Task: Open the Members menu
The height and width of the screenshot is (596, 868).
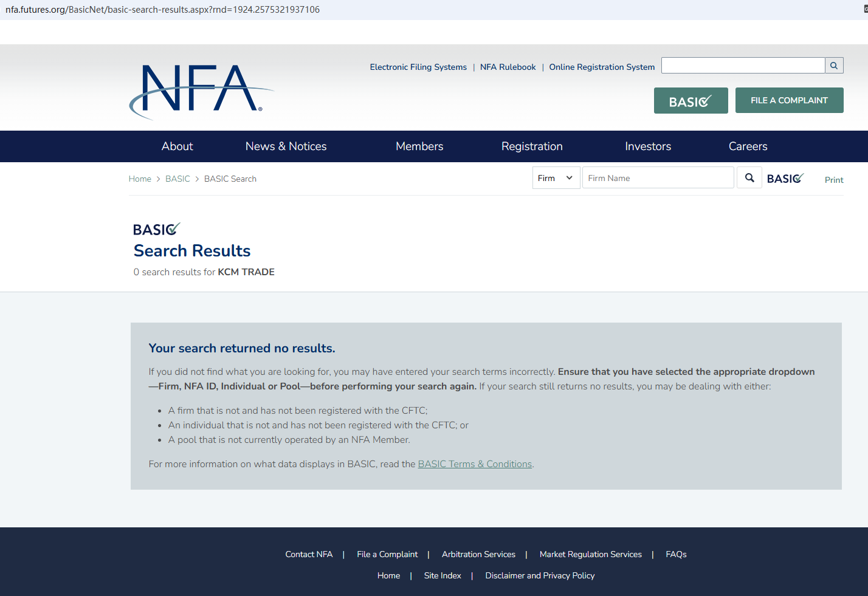Action: pos(419,146)
